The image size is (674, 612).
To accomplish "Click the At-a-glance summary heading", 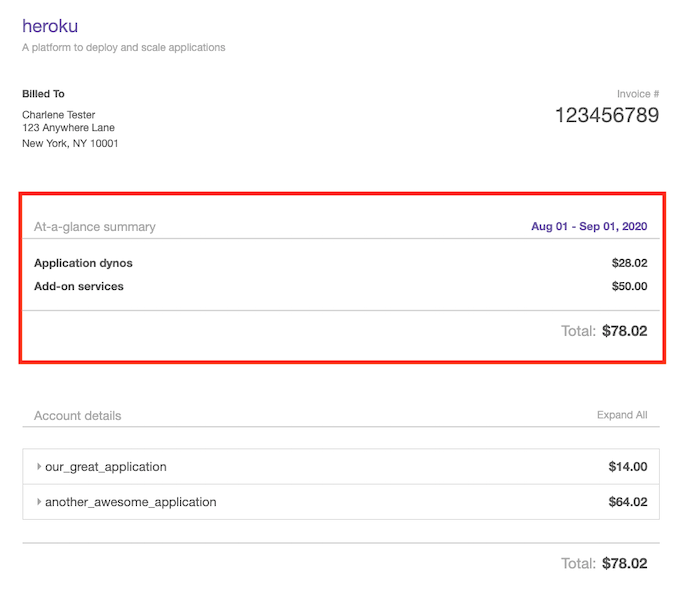I will [95, 227].
